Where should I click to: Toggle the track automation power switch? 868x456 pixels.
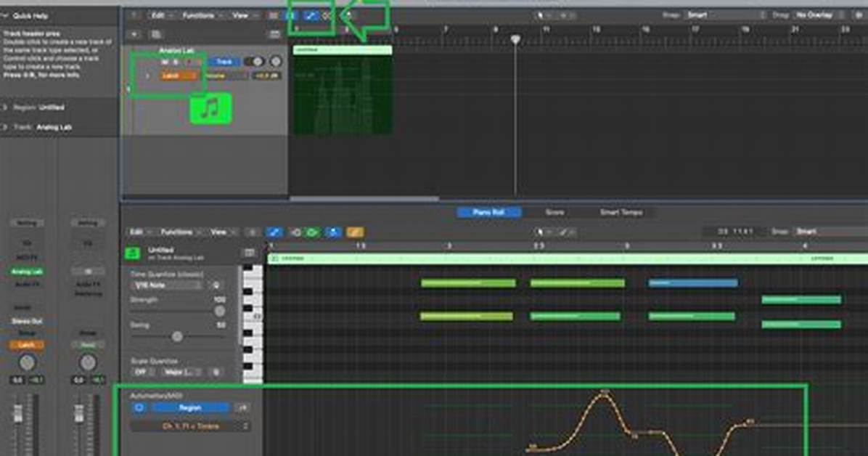click(x=253, y=62)
